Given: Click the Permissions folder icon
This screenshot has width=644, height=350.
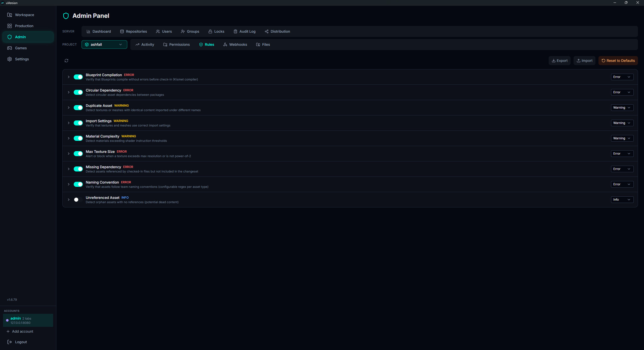Looking at the screenshot, I should pos(165,45).
